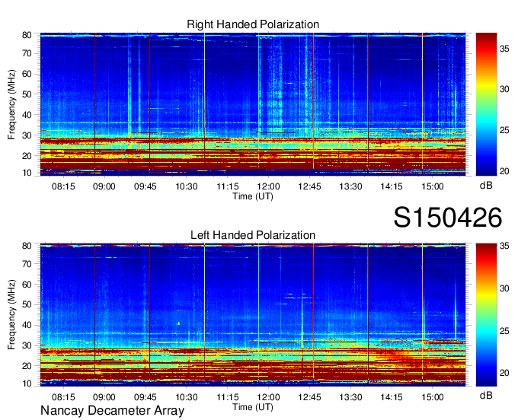Click the "dB" unit under upper color bar

point(486,186)
